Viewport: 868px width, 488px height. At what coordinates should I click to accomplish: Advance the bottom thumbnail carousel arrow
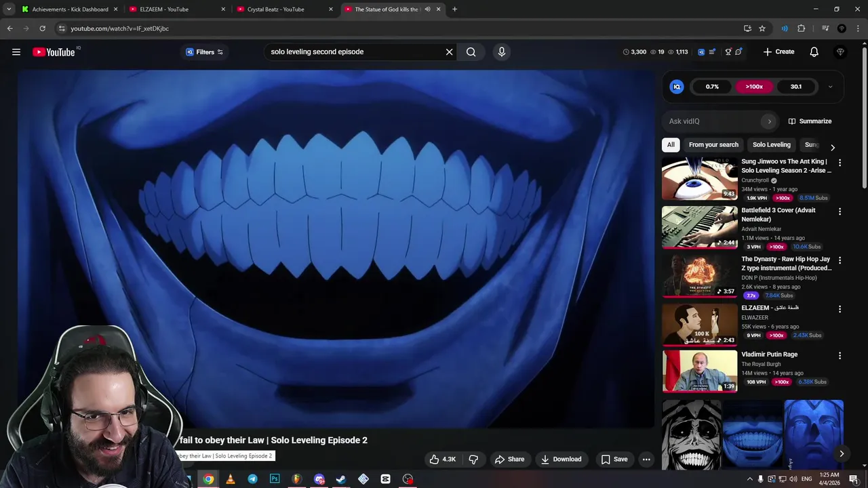pyautogui.click(x=842, y=454)
